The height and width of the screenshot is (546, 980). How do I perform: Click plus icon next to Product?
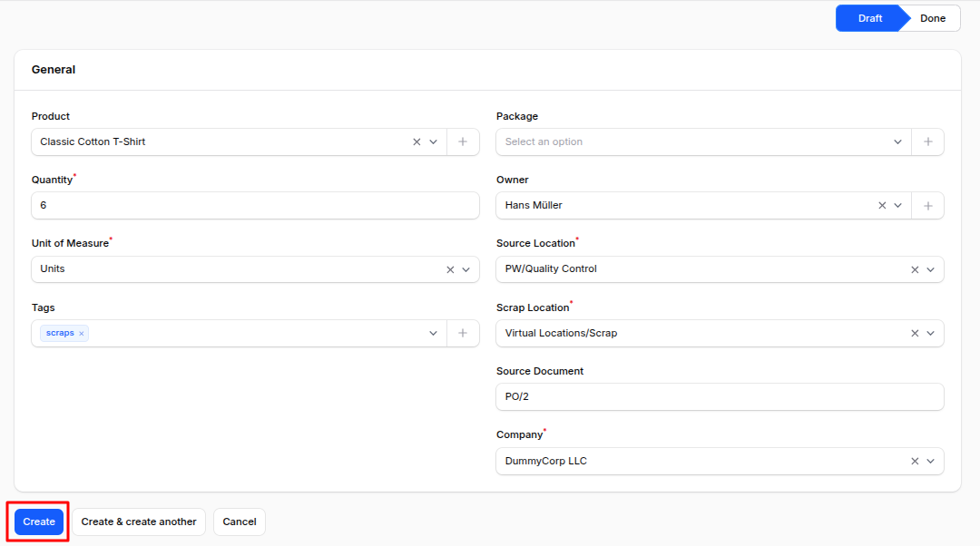pyautogui.click(x=463, y=142)
